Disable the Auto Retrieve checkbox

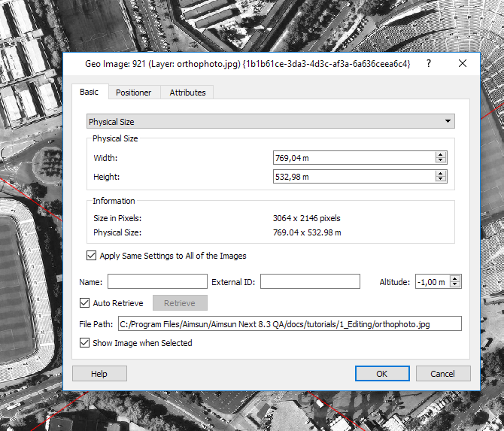pos(85,303)
